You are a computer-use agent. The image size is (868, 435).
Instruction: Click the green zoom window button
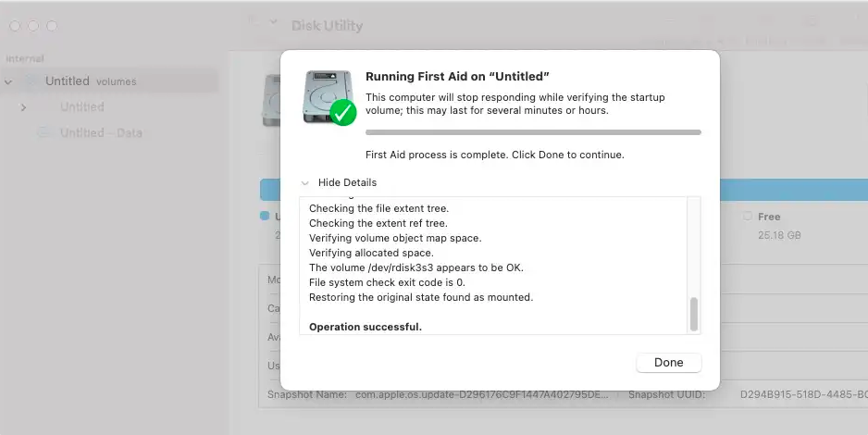pyautogui.click(x=50, y=26)
